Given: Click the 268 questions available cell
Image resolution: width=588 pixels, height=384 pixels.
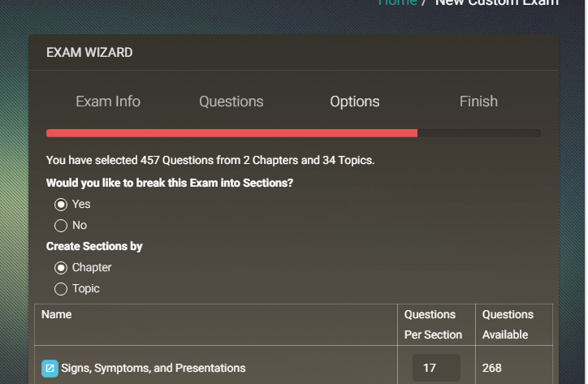Looking at the screenshot, I should pyautogui.click(x=491, y=368).
